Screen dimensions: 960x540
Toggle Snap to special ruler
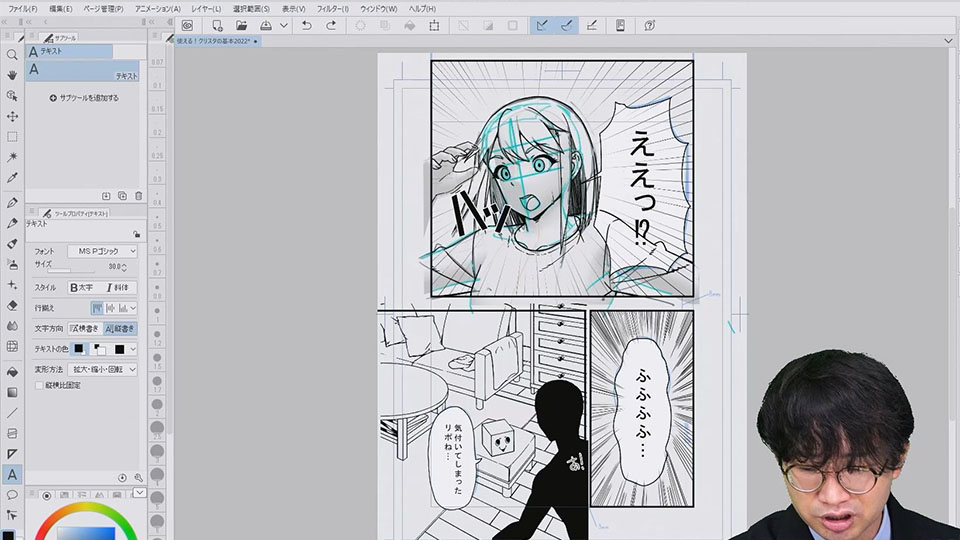pos(566,26)
